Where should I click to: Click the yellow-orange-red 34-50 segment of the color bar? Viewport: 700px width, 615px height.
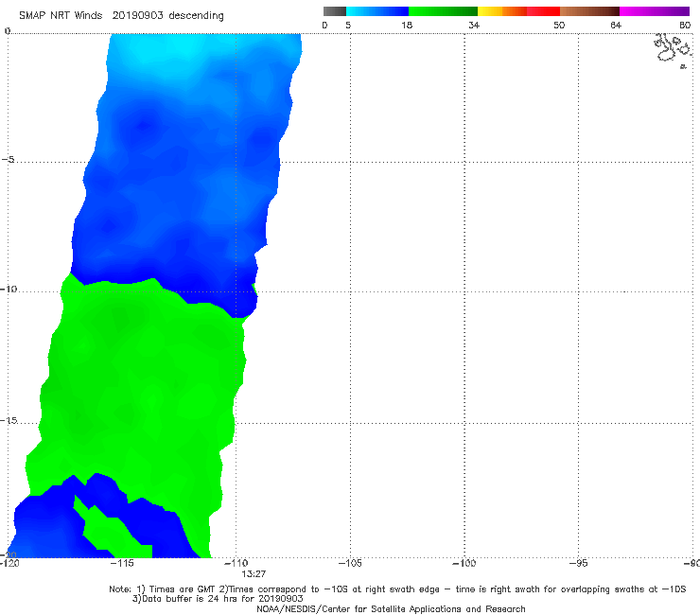click(518, 11)
